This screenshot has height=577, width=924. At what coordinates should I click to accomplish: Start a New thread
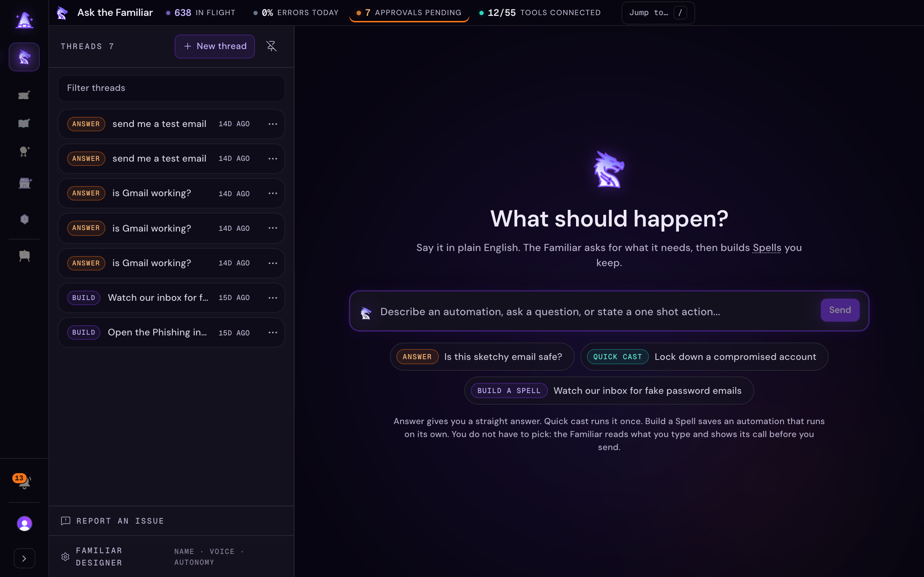click(x=215, y=46)
